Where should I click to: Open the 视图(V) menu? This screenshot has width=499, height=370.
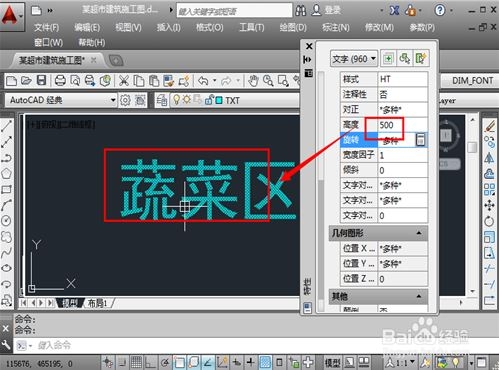click(x=128, y=27)
